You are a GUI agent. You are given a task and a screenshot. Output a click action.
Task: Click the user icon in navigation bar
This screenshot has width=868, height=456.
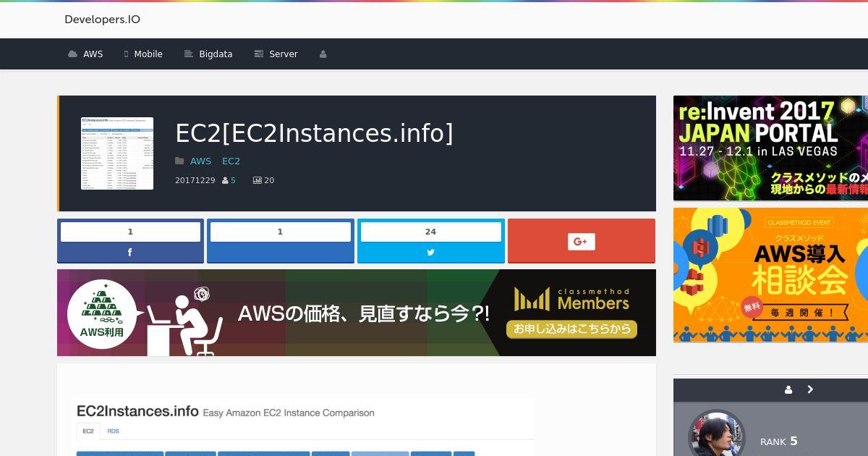pos(323,54)
